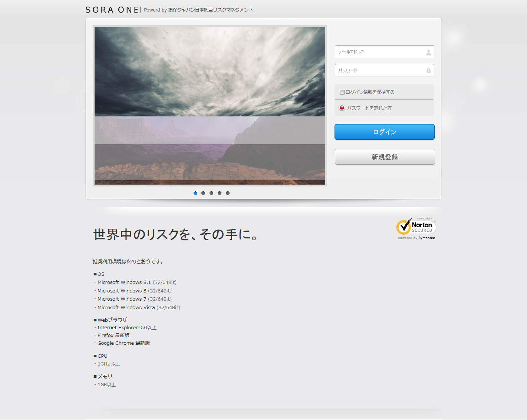Select the second carousel dot
The image size is (527, 420).
[x=203, y=193]
